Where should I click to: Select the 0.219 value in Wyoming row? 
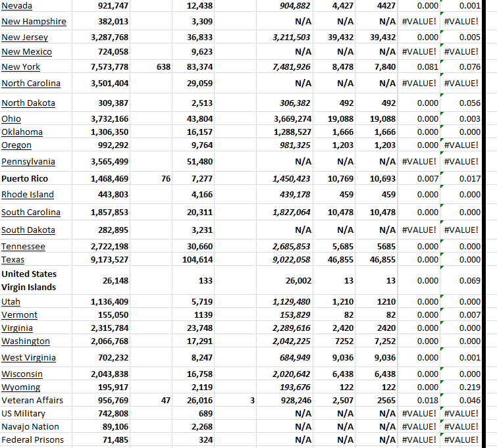coord(469,387)
